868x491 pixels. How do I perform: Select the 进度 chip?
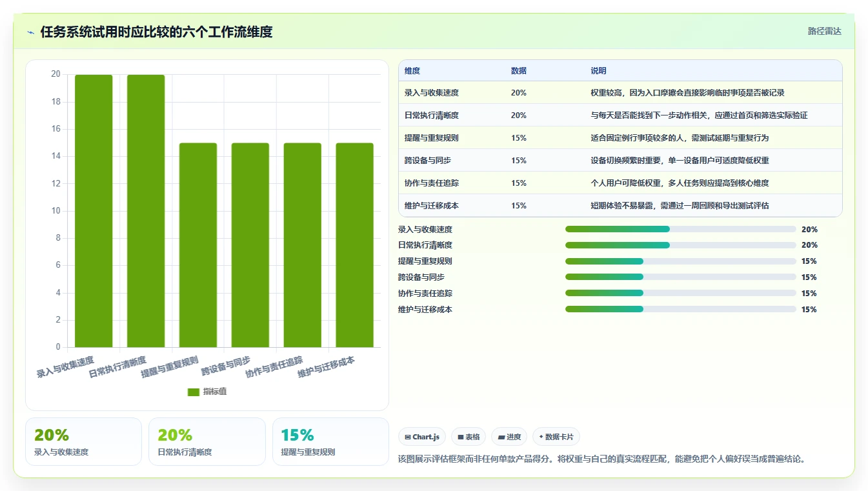coord(509,437)
